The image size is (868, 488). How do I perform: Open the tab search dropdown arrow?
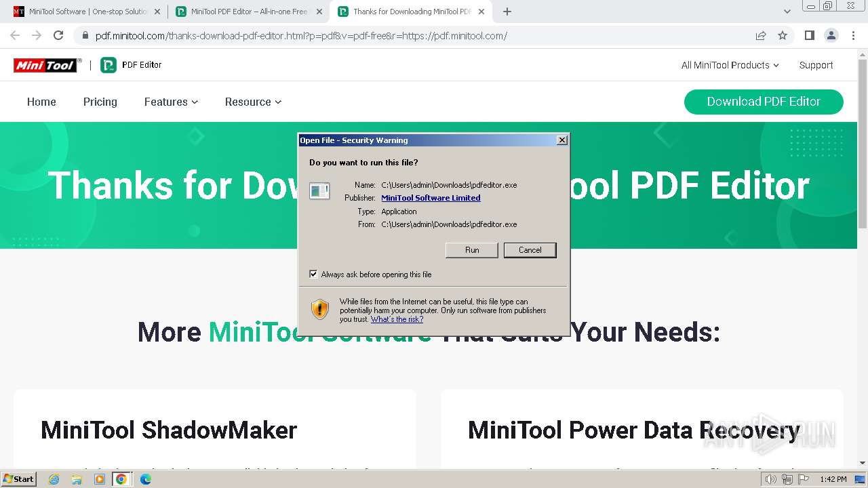787,12
